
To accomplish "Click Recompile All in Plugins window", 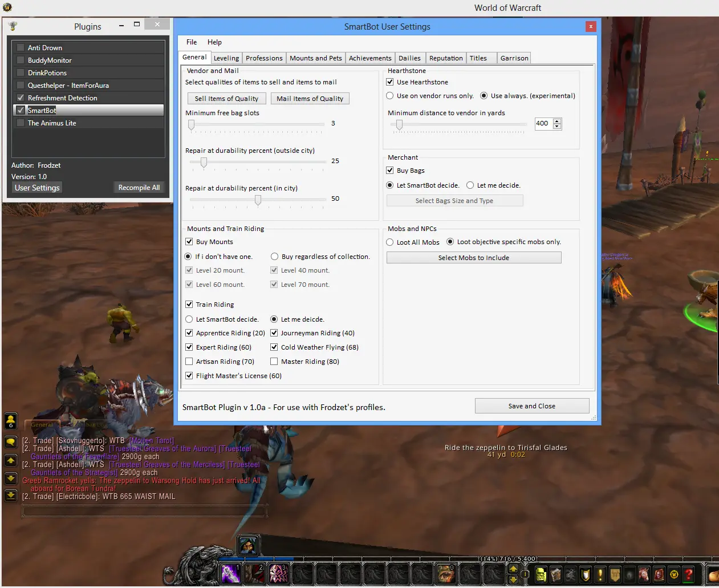I will pos(139,188).
